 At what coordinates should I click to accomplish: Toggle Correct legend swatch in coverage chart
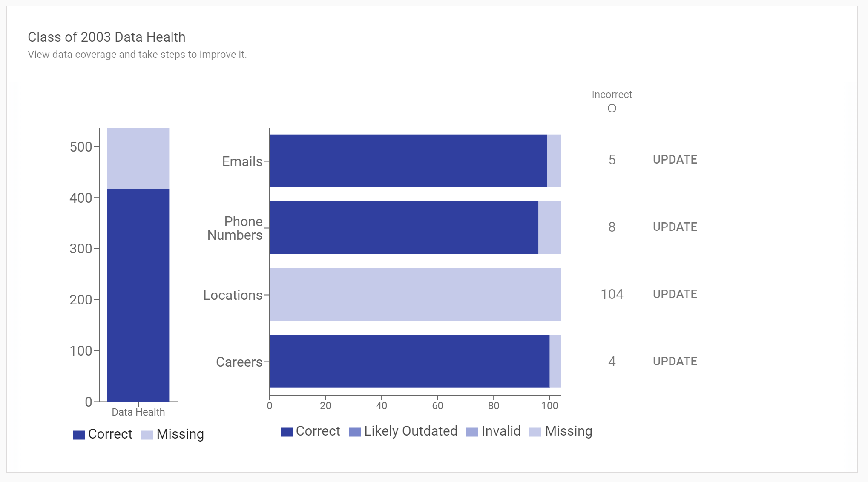click(287, 432)
